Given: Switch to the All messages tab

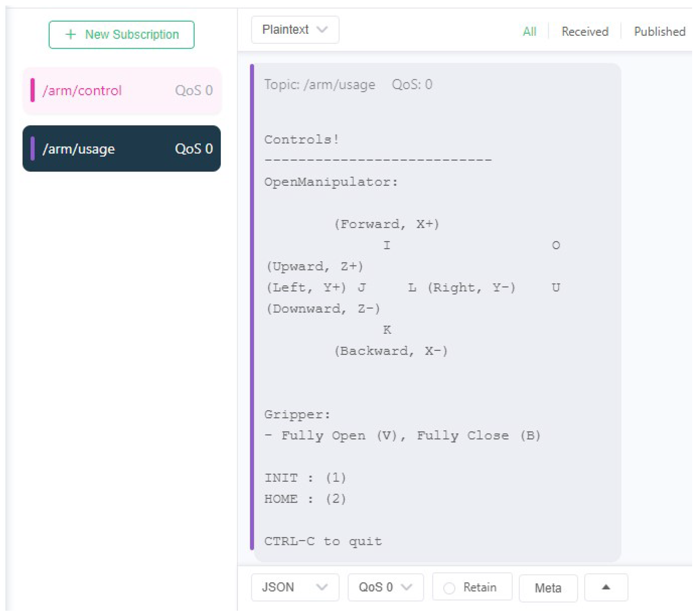Looking at the screenshot, I should 529,32.
